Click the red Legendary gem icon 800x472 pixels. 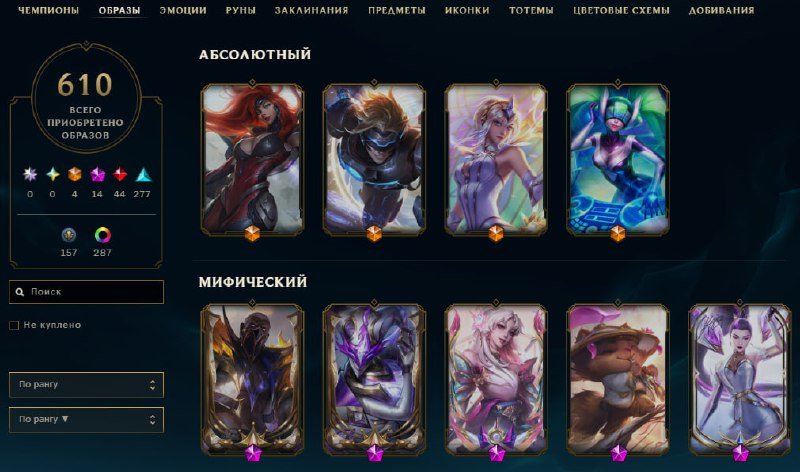click(x=119, y=175)
